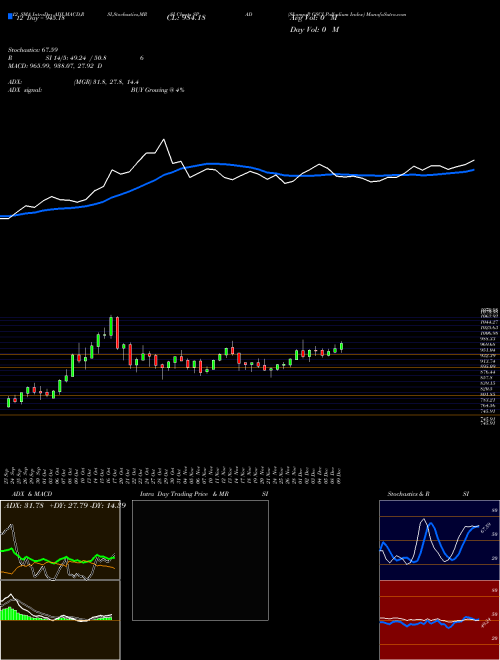This screenshot has width=500, height=660.
Task: Click the empty Intra Day Trading Price panel
Action: pos(200,560)
